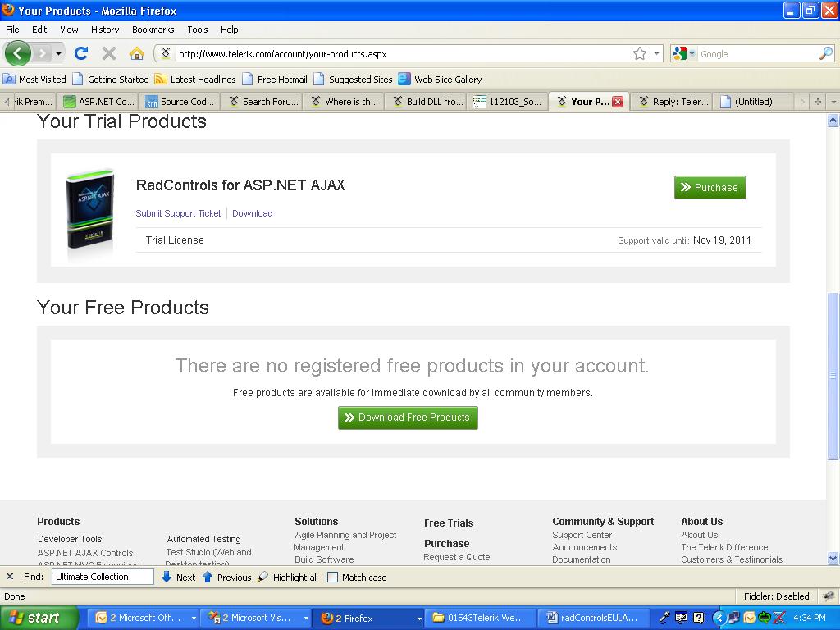The width and height of the screenshot is (840, 630).
Task: Open the History menu
Action: [104, 30]
